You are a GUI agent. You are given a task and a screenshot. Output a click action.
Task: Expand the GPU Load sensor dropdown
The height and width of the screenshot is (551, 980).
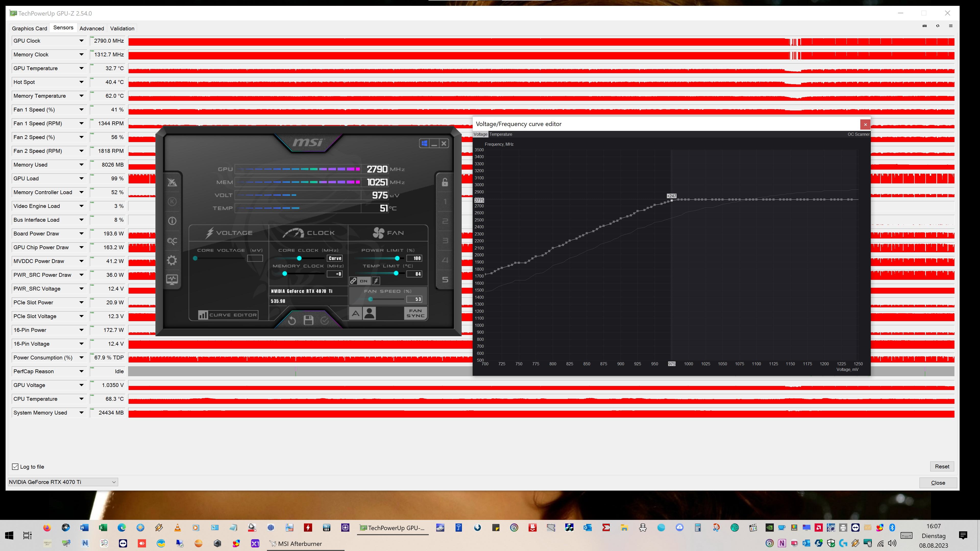[x=81, y=178]
